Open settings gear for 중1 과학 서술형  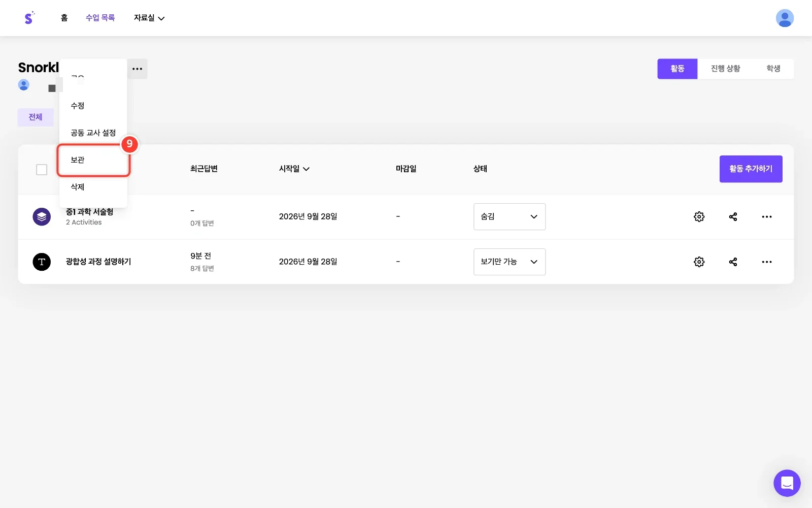pos(699,217)
